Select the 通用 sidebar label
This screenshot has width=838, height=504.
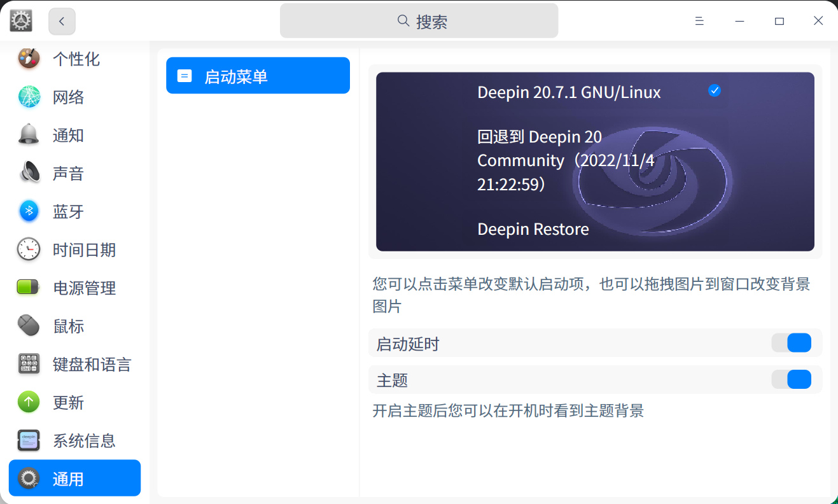point(69,479)
